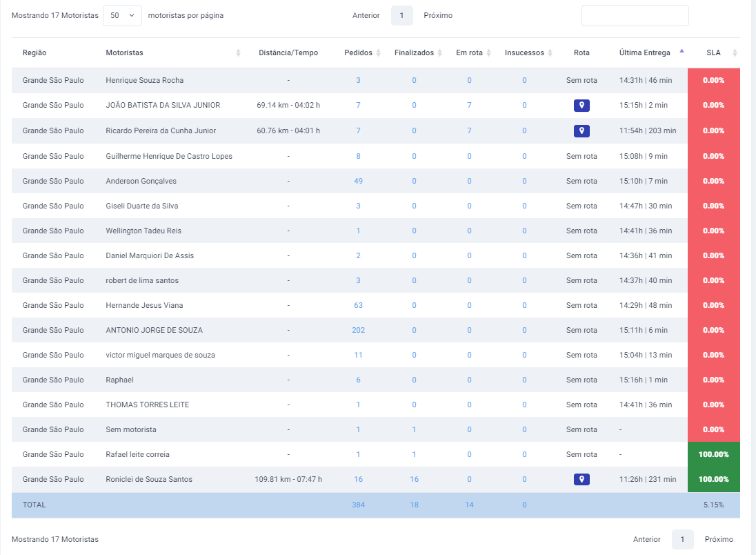Open Pedidos count 63 for Hernande Jesus Viana

358,306
